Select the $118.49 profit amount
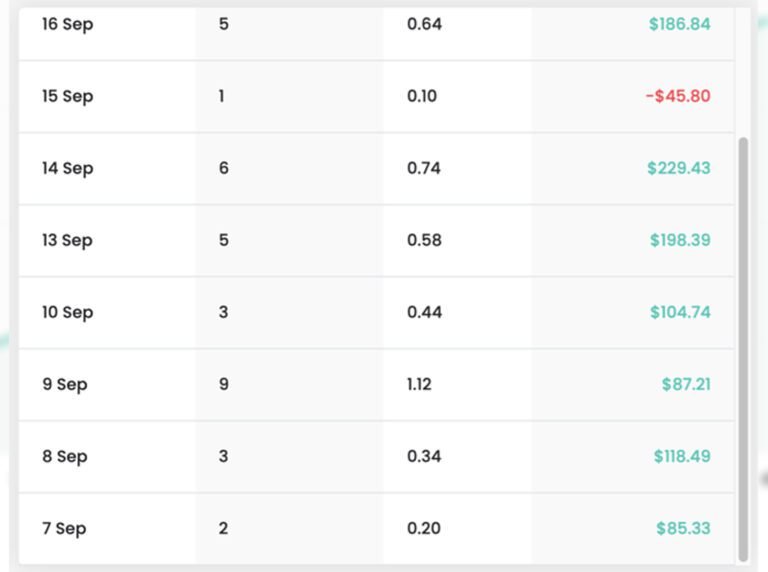Screen dimensions: 768x572 [x=682, y=456]
